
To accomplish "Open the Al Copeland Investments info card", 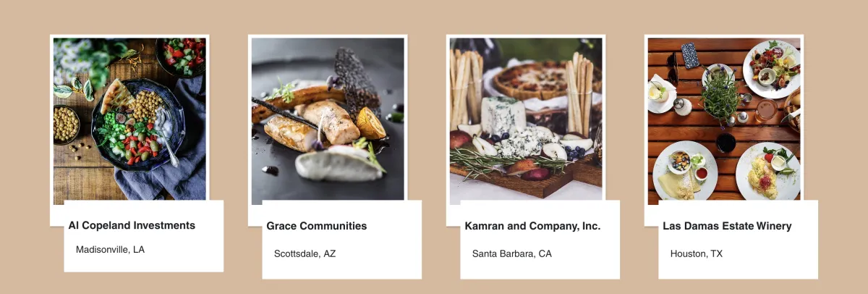I will coord(144,236).
